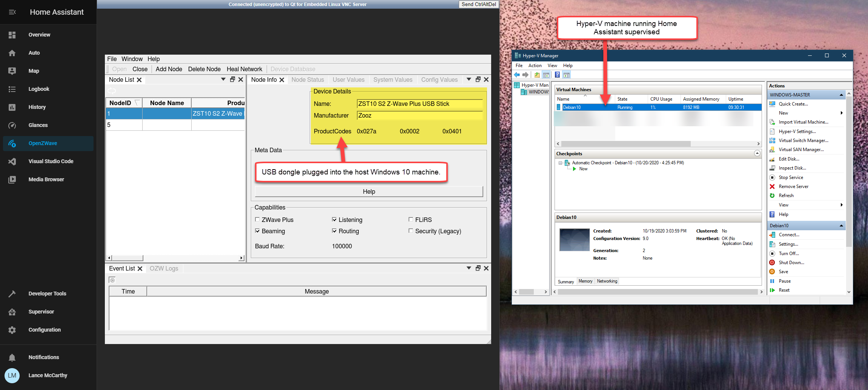The height and width of the screenshot is (390, 868).
Task: Click the Notifications bell icon
Action: (x=12, y=358)
